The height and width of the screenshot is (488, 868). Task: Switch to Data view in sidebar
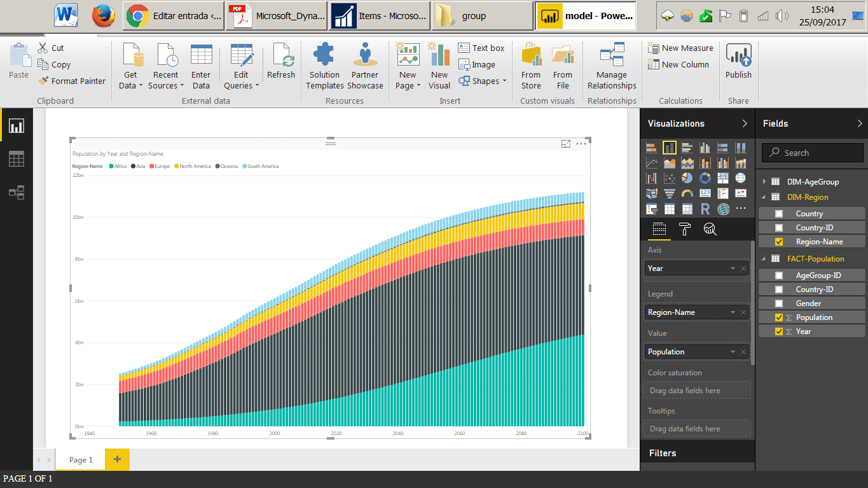pos(16,159)
